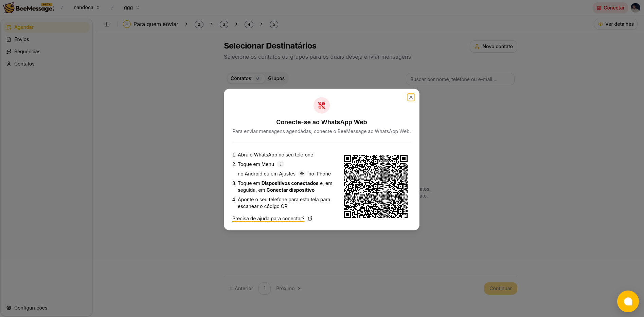Image resolution: width=644 pixels, height=317 pixels.
Task: Expand the ggg project selector
Action: (131, 7)
